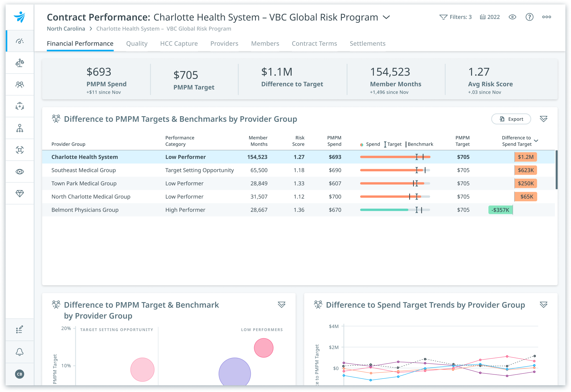Open the people group icon in sidebar
The width and height of the screenshot is (571, 392).
[20, 85]
